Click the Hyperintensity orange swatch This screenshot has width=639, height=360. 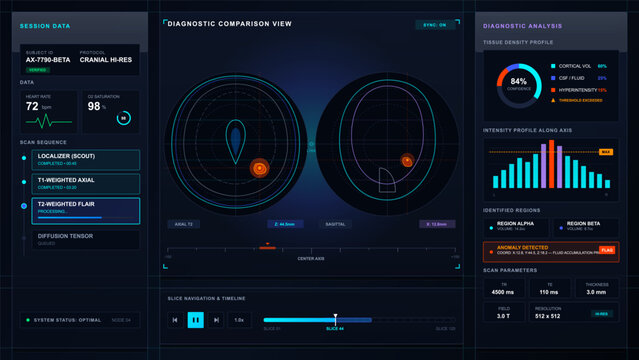tap(553, 90)
